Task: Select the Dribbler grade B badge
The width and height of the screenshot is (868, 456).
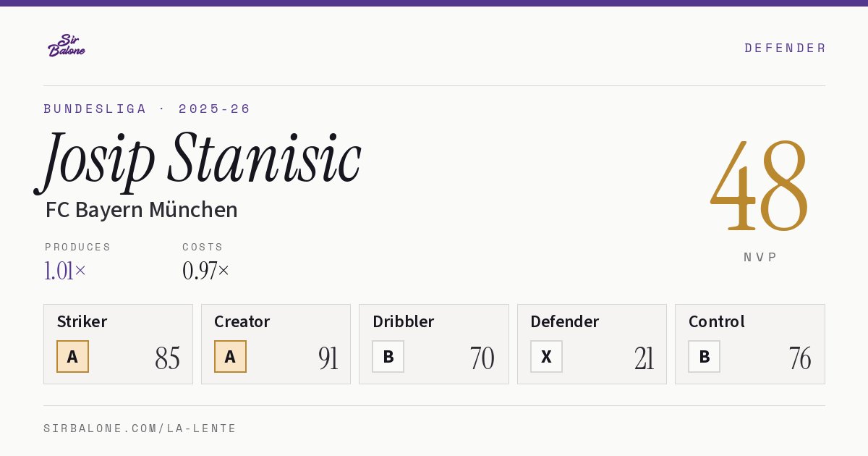Action: click(x=388, y=357)
